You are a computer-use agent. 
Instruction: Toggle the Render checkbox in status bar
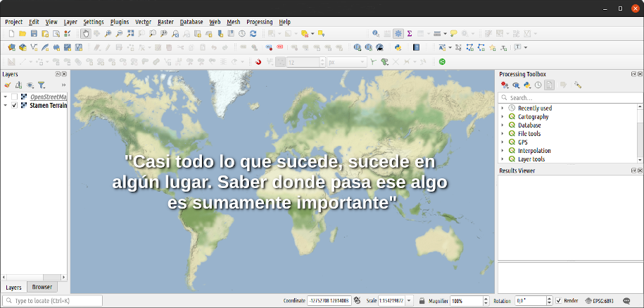click(x=559, y=301)
